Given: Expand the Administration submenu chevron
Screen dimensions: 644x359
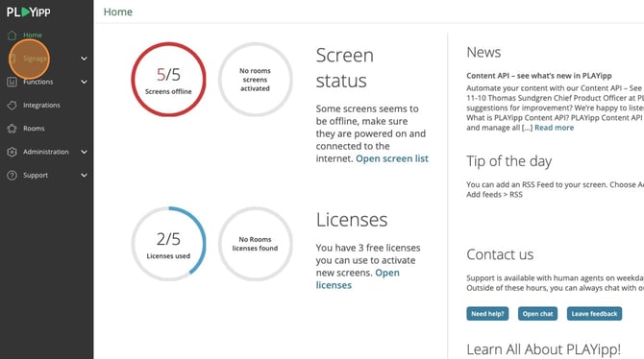Looking at the screenshot, I should [84, 152].
